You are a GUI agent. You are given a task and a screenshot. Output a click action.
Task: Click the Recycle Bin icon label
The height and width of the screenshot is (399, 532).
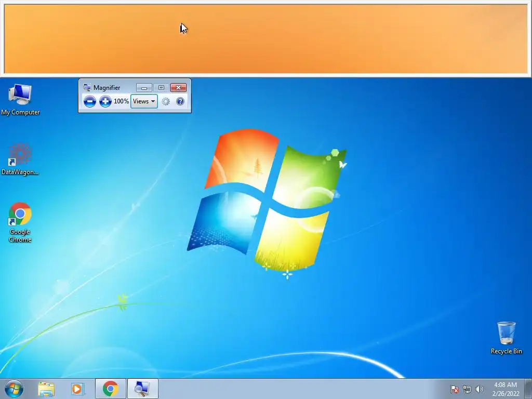coord(506,352)
